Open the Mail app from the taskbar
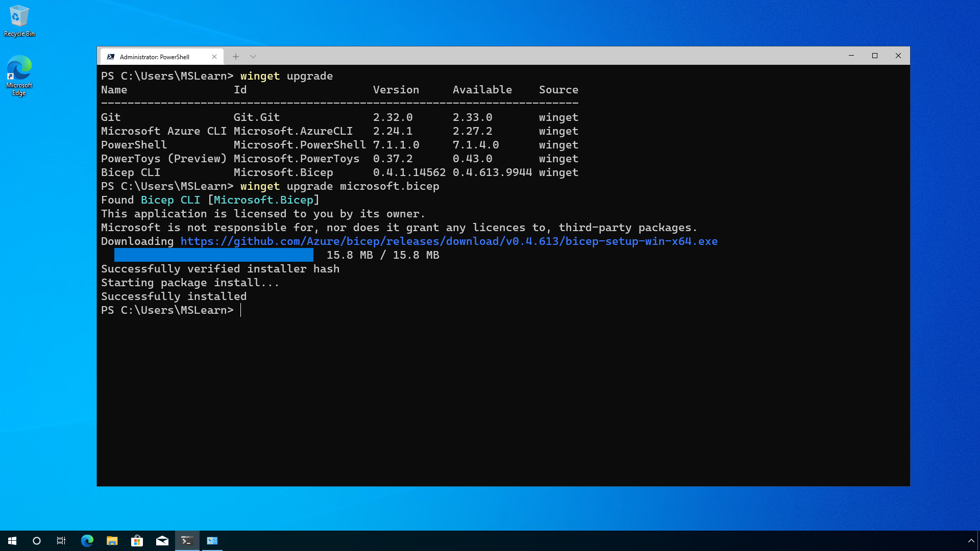 click(162, 540)
